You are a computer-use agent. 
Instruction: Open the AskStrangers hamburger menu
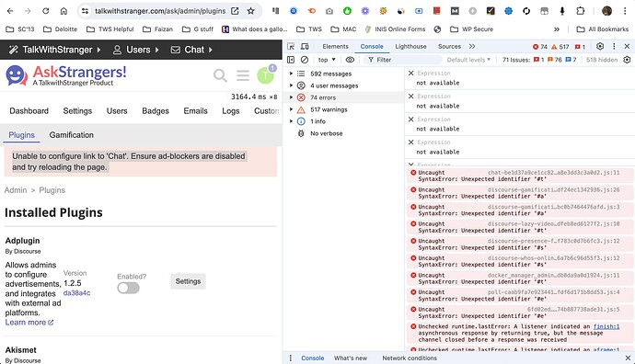(243, 75)
